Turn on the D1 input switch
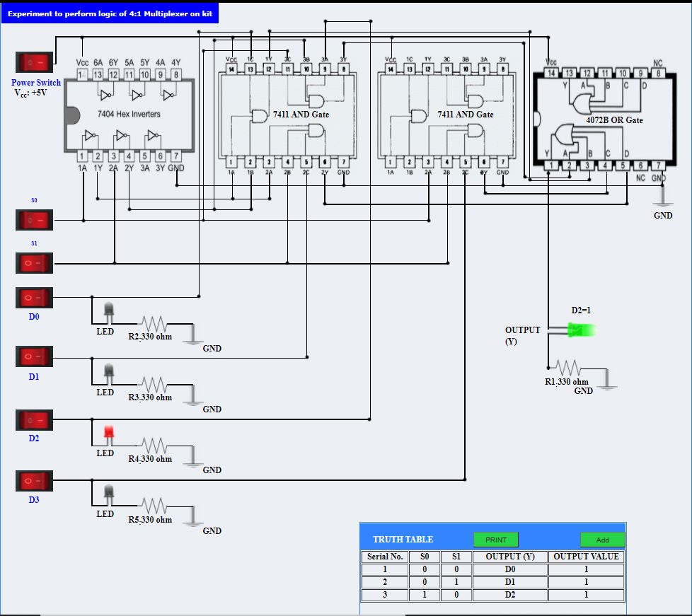 click(33, 356)
